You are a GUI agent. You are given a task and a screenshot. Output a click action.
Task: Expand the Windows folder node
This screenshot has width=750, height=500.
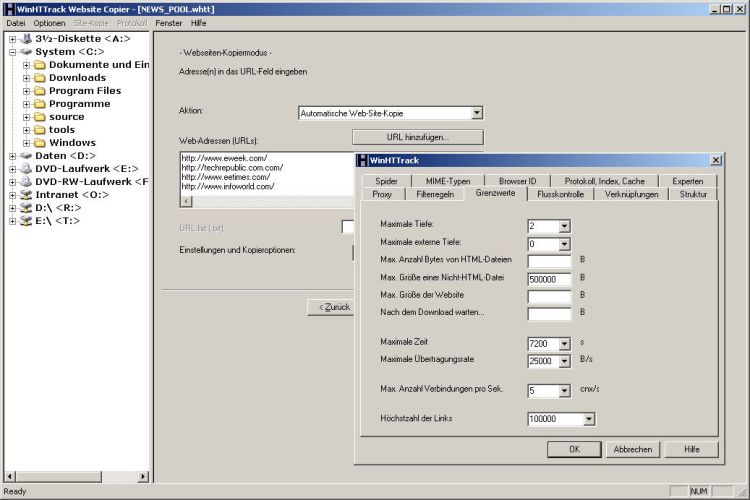(27, 143)
